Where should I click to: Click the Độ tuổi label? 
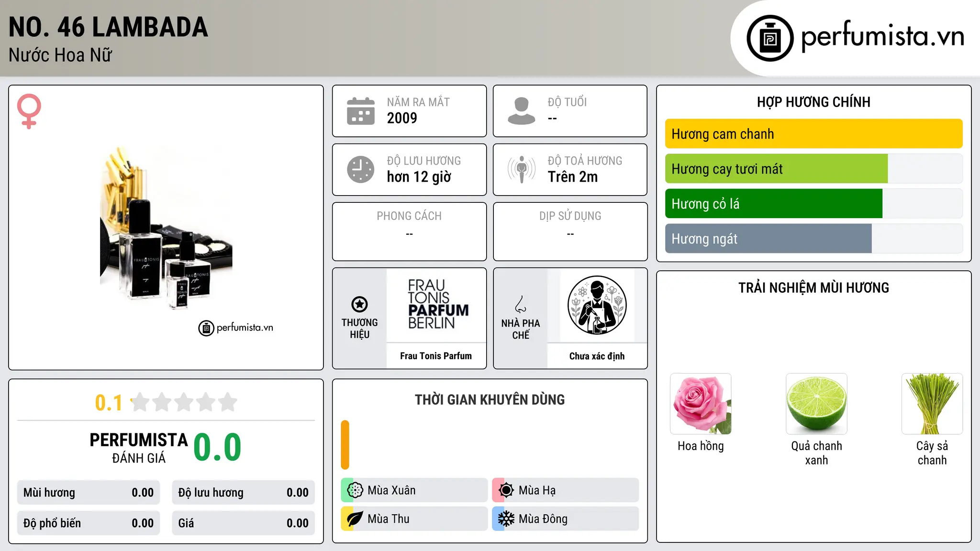pyautogui.click(x=567, y=102)
